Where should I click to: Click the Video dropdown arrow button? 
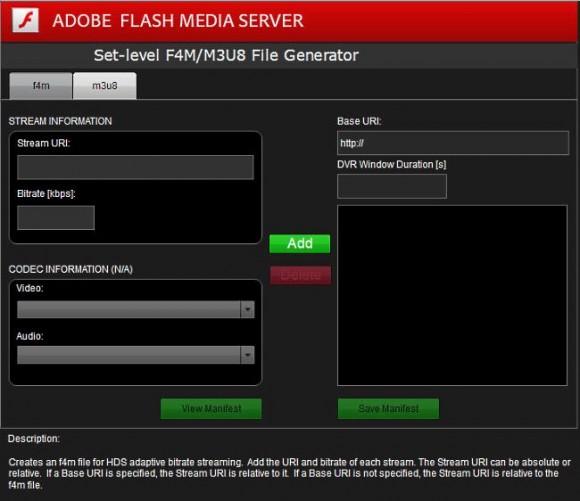pyautogui.click(x=247, y=309)
